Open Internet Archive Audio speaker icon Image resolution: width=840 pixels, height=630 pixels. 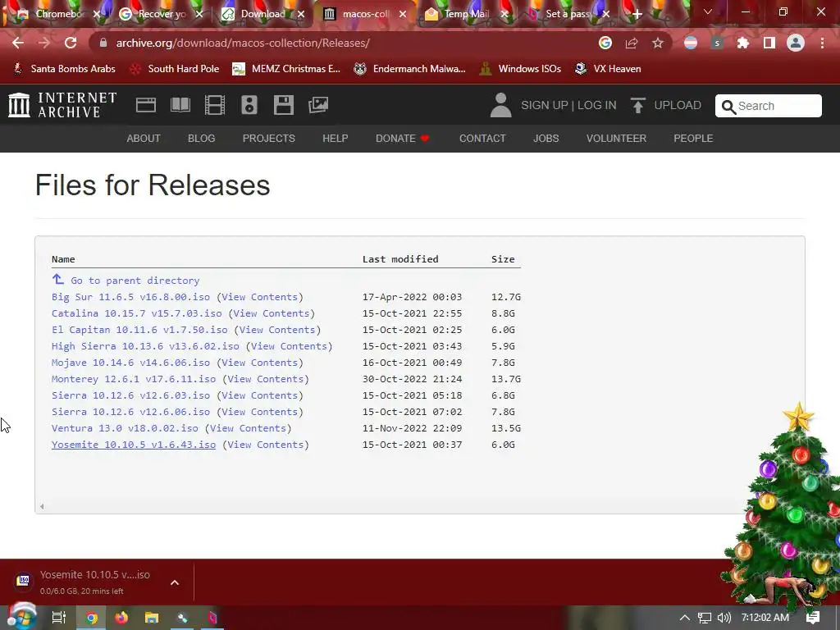[x=249, y=105]
